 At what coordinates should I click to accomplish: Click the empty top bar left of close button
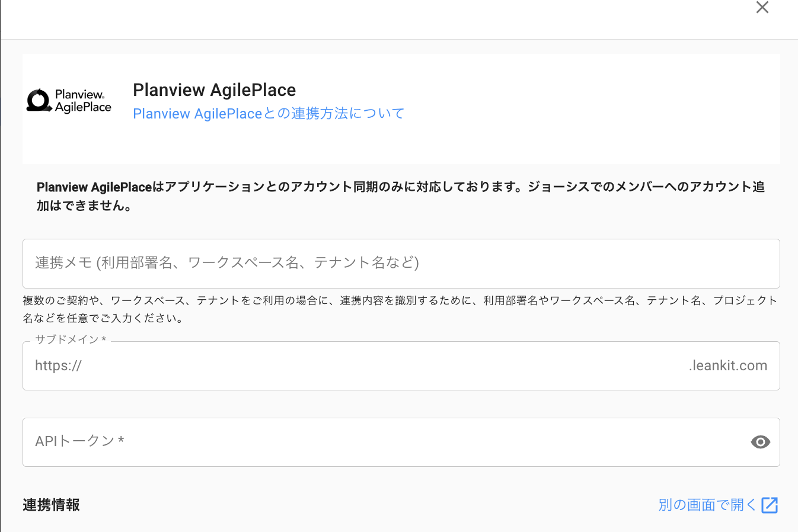point(379,18)
